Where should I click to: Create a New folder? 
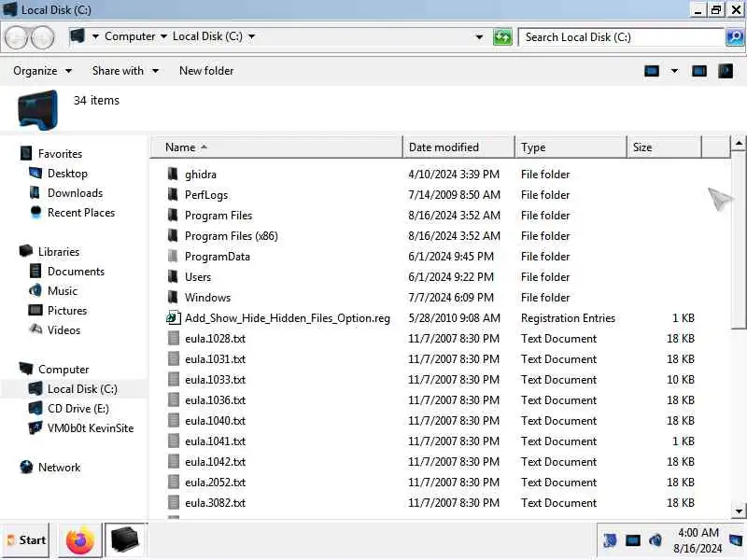[x=206, y=71]
